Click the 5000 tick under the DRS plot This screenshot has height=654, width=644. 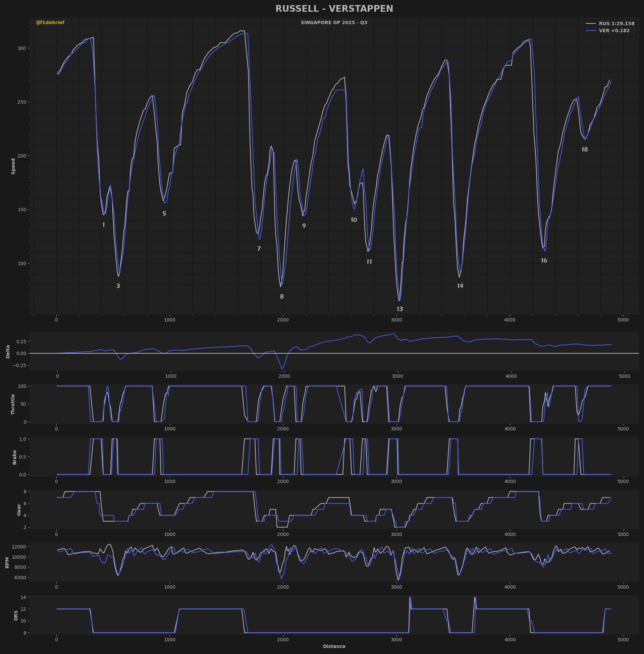[x=623, y=640]
